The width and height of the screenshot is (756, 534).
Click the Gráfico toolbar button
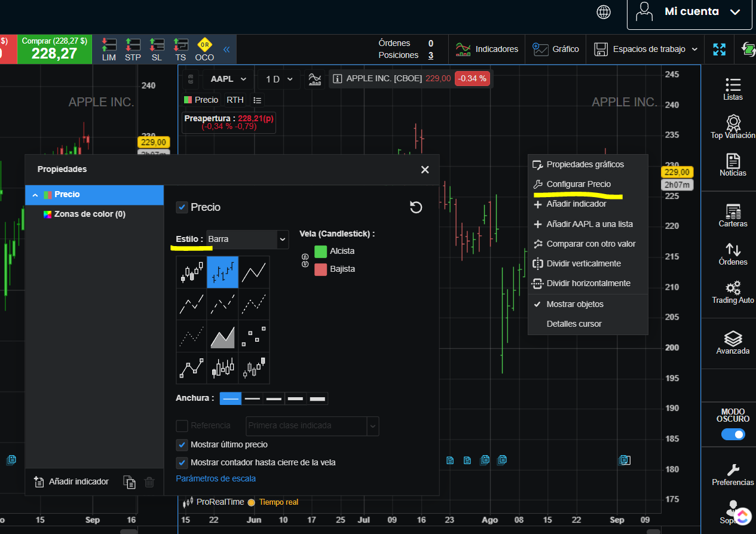tap(555, 49)
